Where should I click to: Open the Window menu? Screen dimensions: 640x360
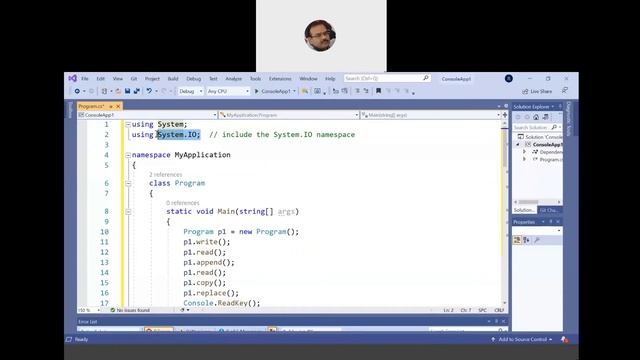(x=308, y=78)
